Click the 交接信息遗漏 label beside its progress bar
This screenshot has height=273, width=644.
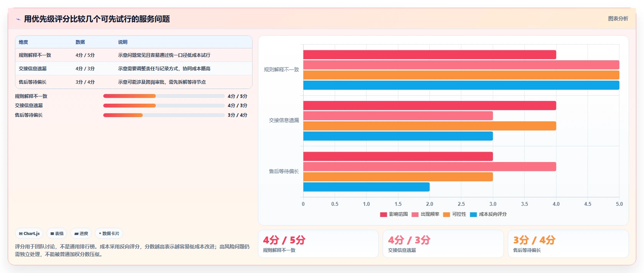29,106
